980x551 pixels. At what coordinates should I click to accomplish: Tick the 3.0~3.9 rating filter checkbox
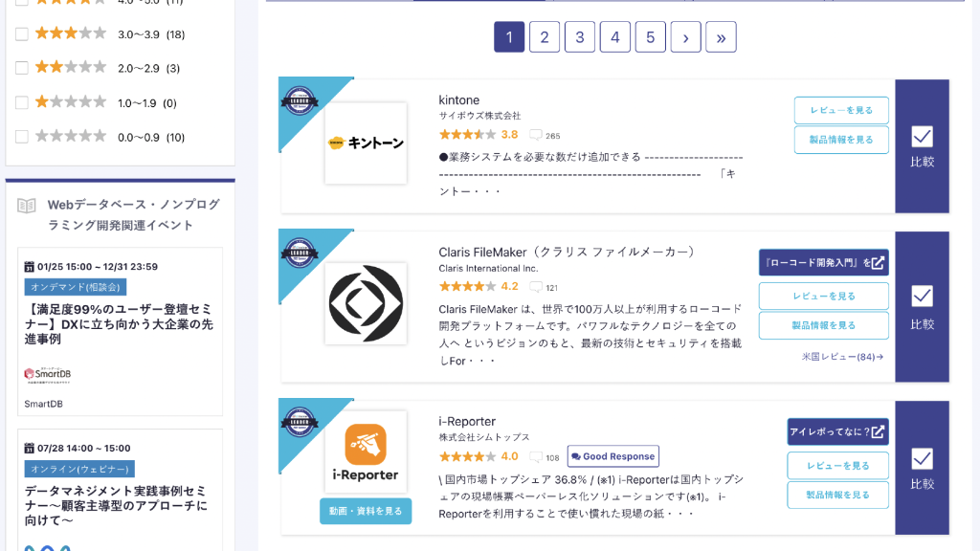(x=22, y=33)
